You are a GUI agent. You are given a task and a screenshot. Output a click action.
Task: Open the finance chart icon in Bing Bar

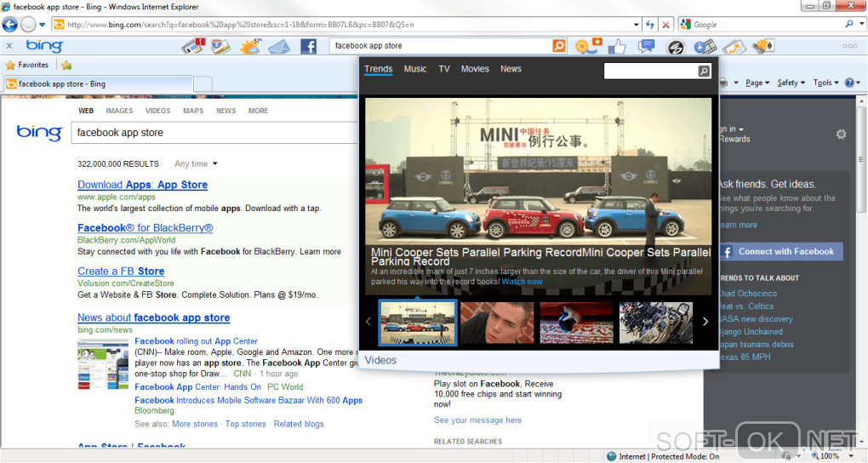(x=734, y=47)
